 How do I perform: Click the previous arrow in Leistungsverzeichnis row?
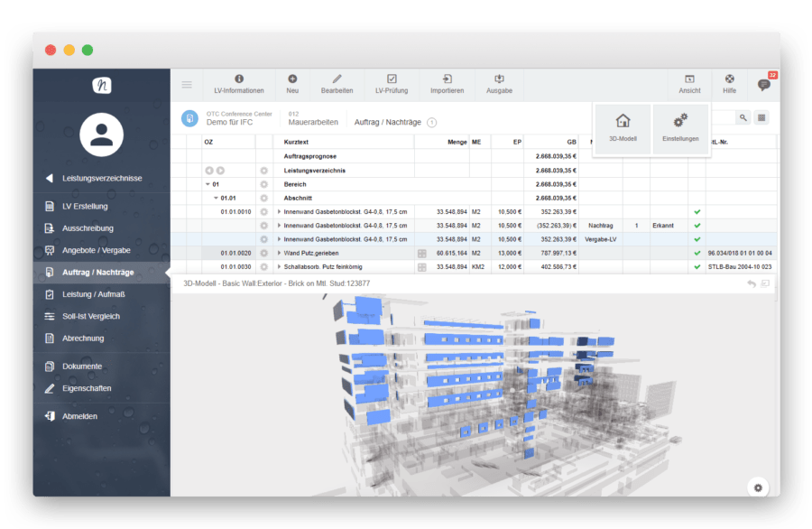pyautogui.click(x=209, y=171)
